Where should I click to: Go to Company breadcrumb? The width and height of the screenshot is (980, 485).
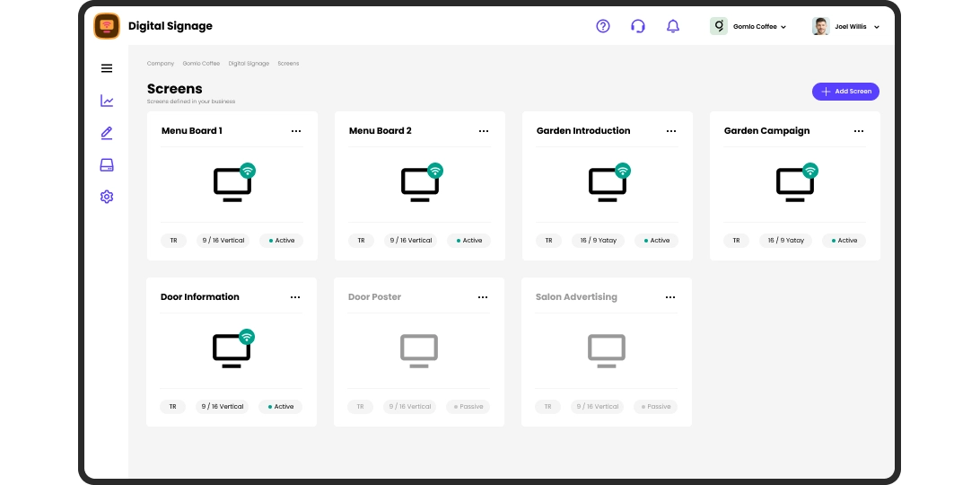tap(161, 63)
